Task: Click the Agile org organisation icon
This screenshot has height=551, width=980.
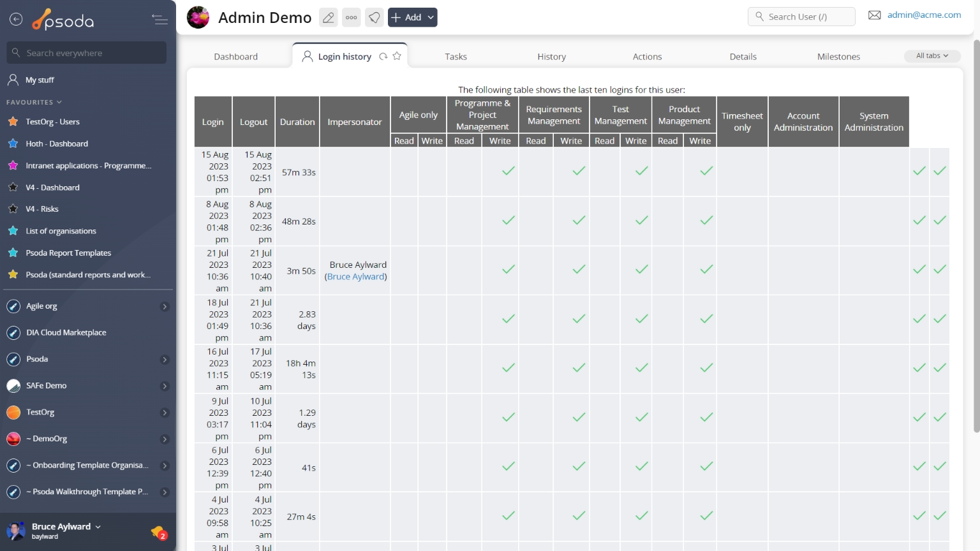Action: pos(13,306)
